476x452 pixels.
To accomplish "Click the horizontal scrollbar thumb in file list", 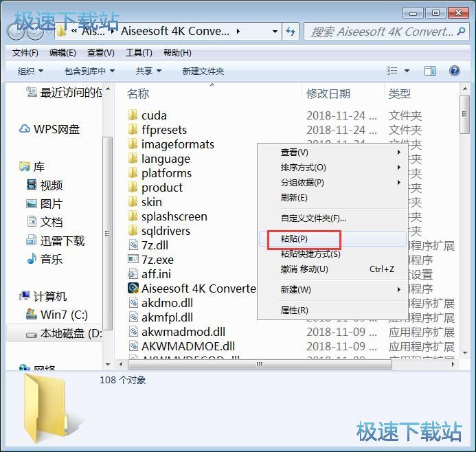I will pyautogui.click(x=260, y=364).
